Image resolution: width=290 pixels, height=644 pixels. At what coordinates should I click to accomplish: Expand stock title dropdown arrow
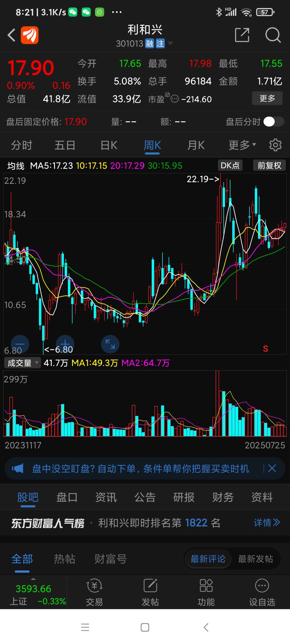point(170,43)
